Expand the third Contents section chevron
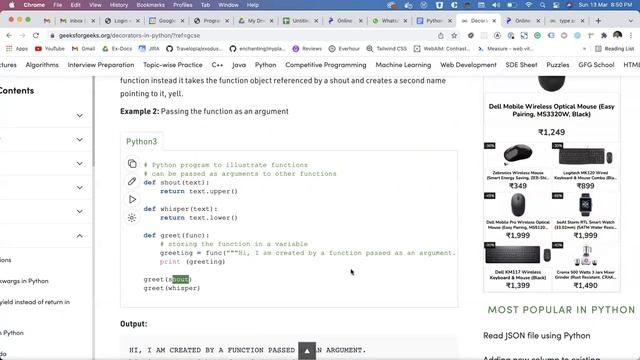The height and width of the screenshot is (360, 640). click(80, 163)
